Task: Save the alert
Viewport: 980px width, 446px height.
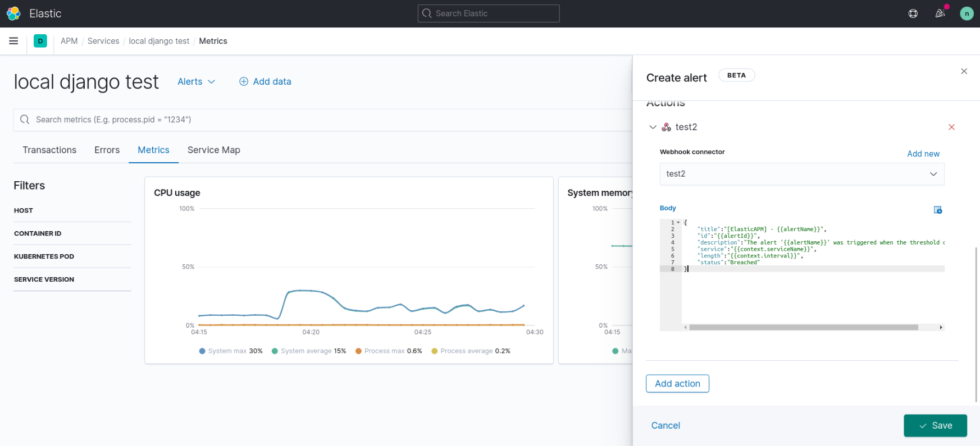Action: (935, 425)
